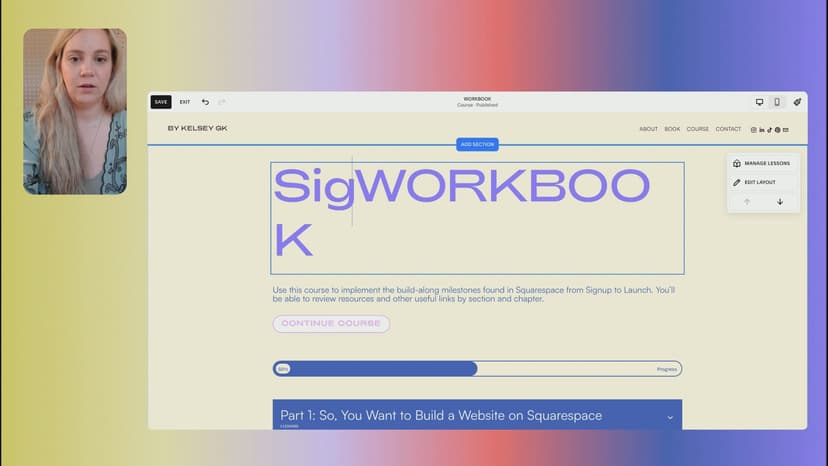Click the Save button
This screenshot has width=828, height=466.
click(x=161, y=102)
